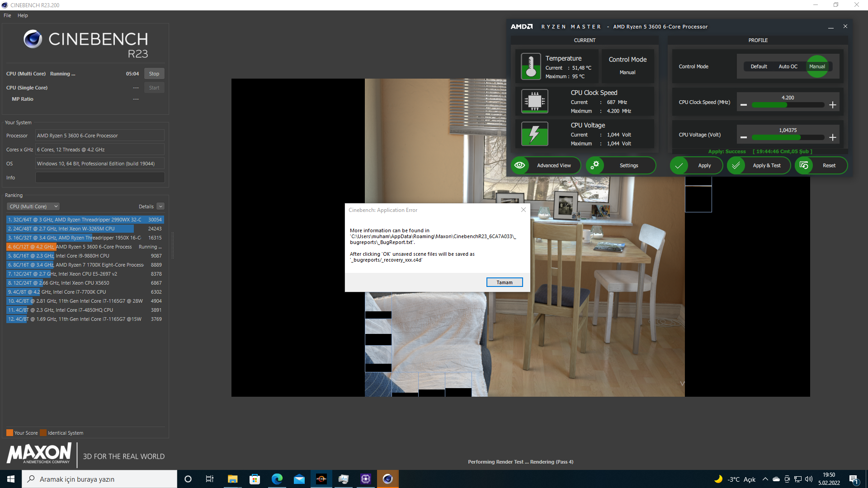Expand the ranking Details dropdown arrow
This screenshot has height=488, width=868.
[160, 206]
